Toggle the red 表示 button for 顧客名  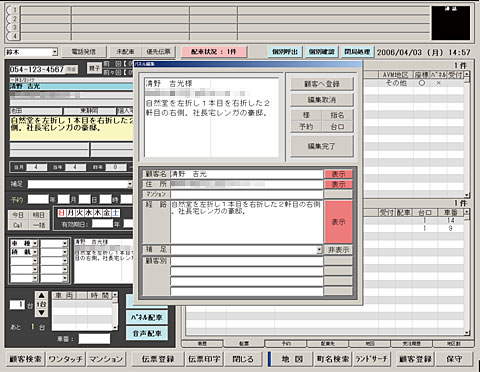tap(338, 174)
